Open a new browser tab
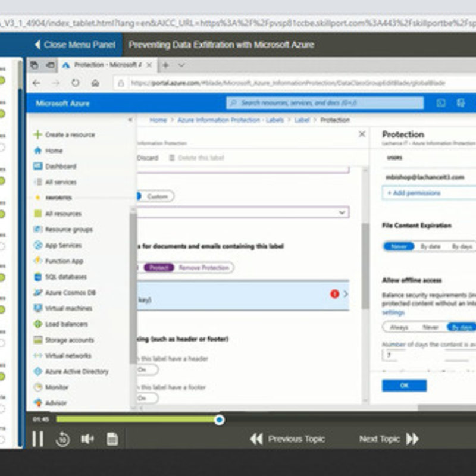The image size is (476, 476). (x=166, y=65)
